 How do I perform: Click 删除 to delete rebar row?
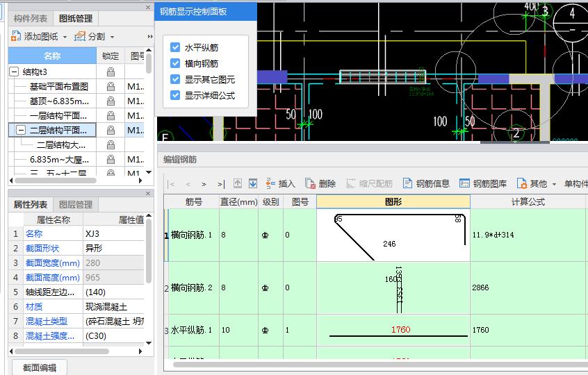(320, 183)
